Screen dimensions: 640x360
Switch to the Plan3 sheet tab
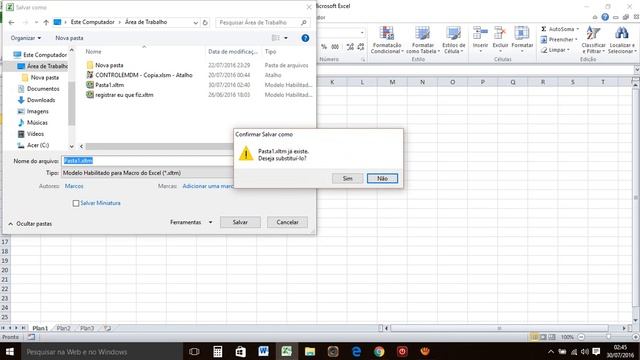point(87,328)
